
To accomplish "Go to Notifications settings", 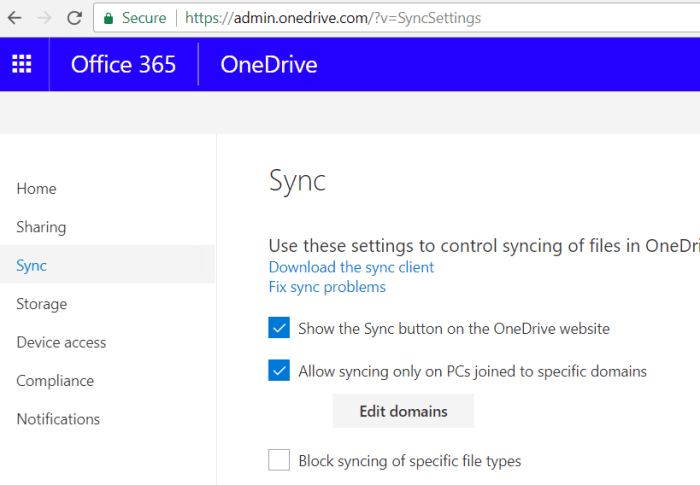I will pyautogui.click(x=58, y=419).
